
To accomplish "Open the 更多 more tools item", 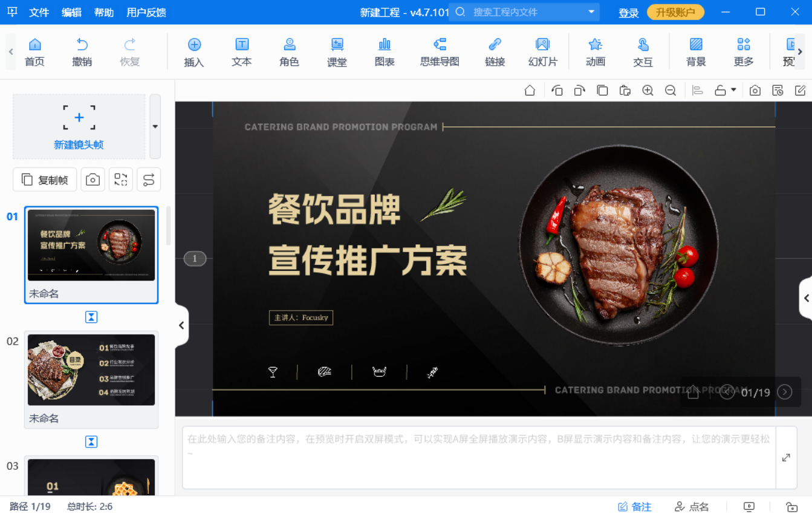I will [744, 51].
